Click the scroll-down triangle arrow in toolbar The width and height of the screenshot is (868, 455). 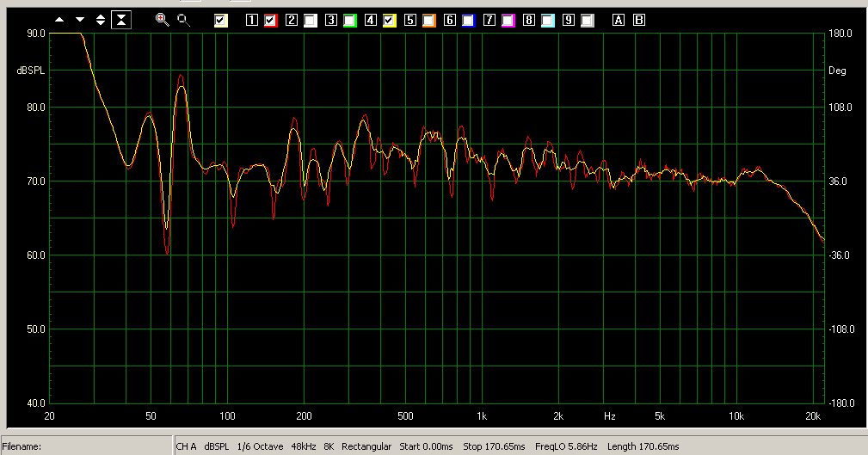80,20
